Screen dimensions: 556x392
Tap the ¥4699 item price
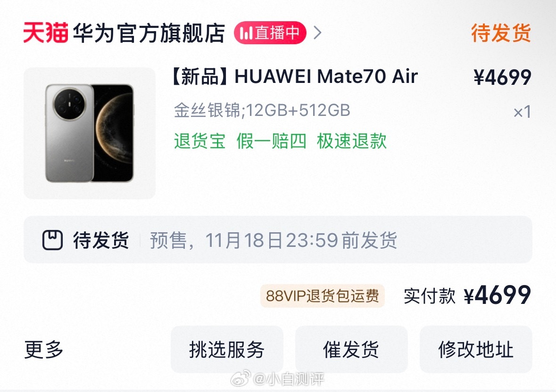click(x=502, y=77)
